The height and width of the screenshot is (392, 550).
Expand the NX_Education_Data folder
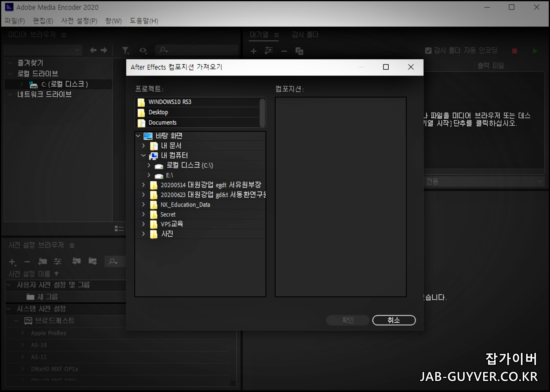coord(143,204)
